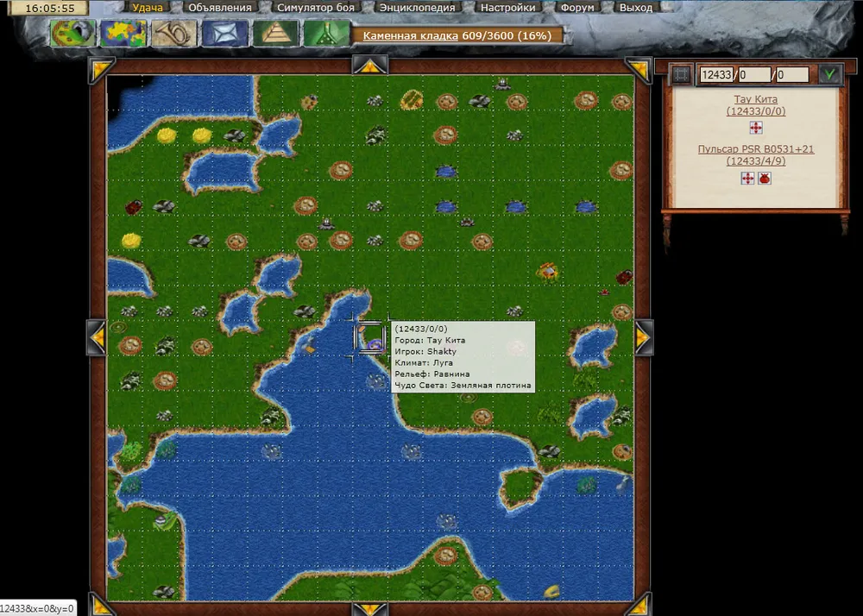This screenshot has height=616, width=863.
Task: Open the Удача menu
Action: 148,8
